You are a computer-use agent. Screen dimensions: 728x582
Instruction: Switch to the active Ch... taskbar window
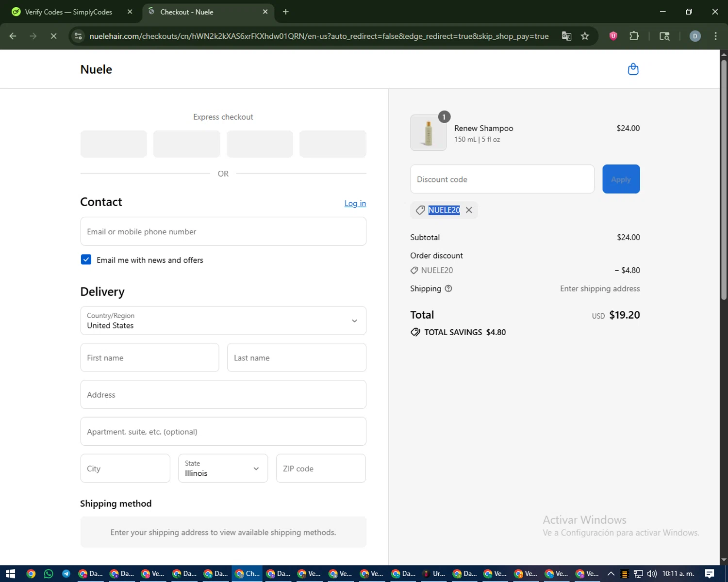pyautogui.click(x=247, y=574)
